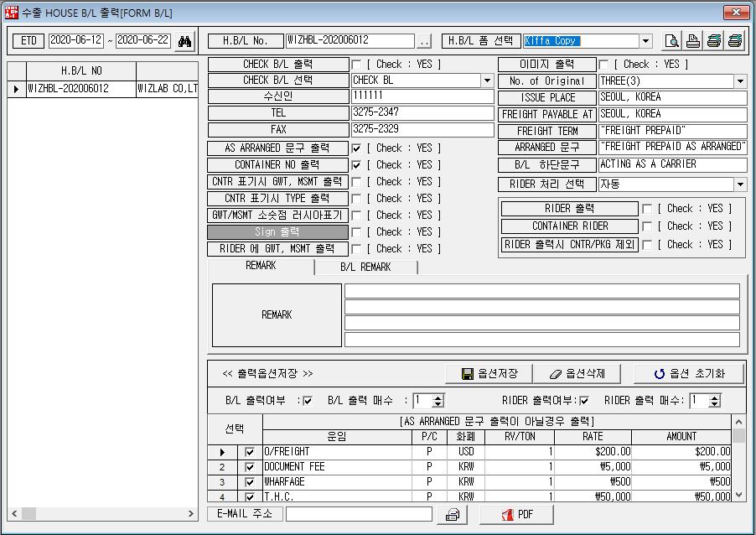Toggle the B/L 출력여부 checkbox
The width and height of the screenshot is (756, 535).
[x=308, y=401]
